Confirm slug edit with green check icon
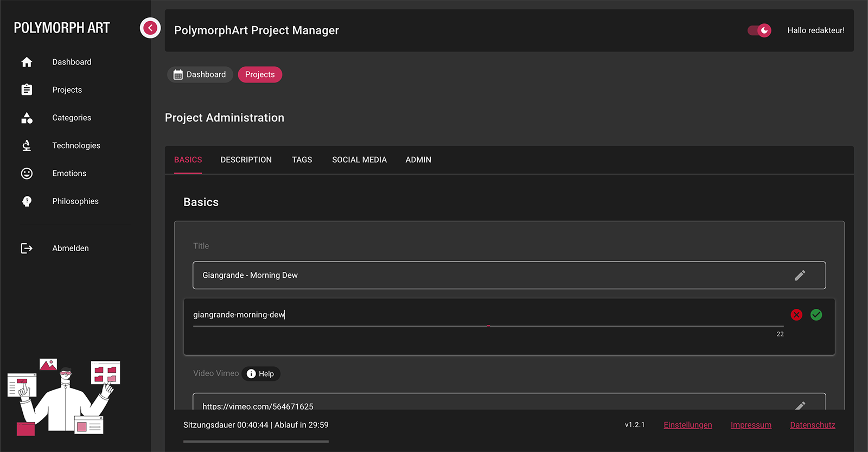 [x=816, y=315]
